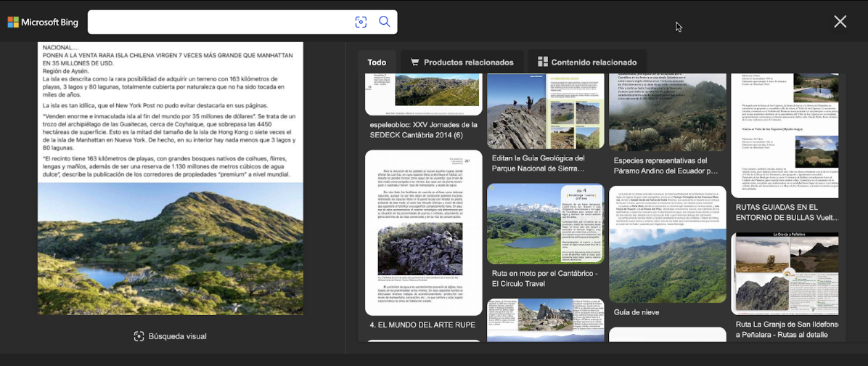The width and height of the screenshot is (868, 366).
Task: Click the shopping cart icon in Productos relacionados
Action: pyautogui.click(x=415, y=62)
